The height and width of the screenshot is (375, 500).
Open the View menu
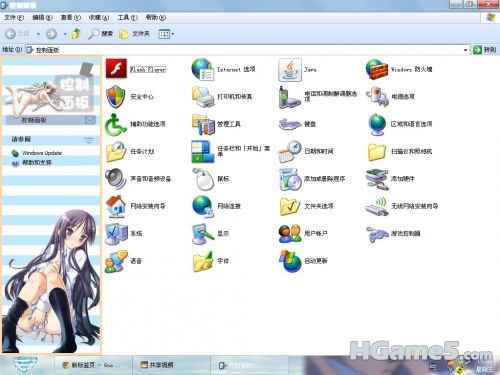(70, 17)
